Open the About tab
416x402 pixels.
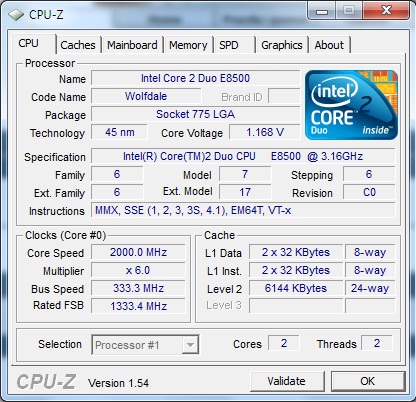329,45
